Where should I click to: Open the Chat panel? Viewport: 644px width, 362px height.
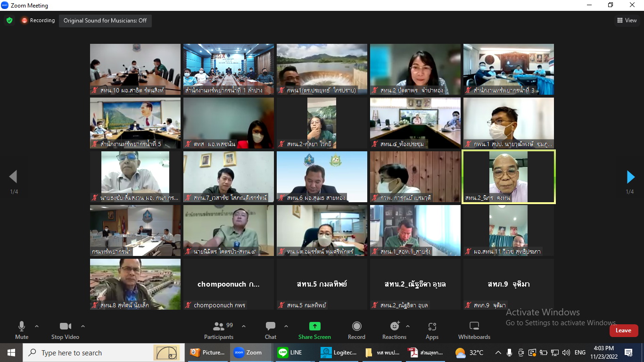[271, 330]
